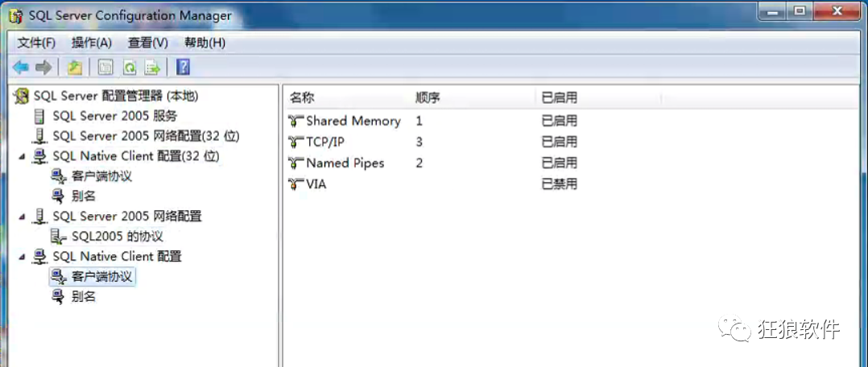Click 已启用 status in Shared Memory row

point(559,121)
